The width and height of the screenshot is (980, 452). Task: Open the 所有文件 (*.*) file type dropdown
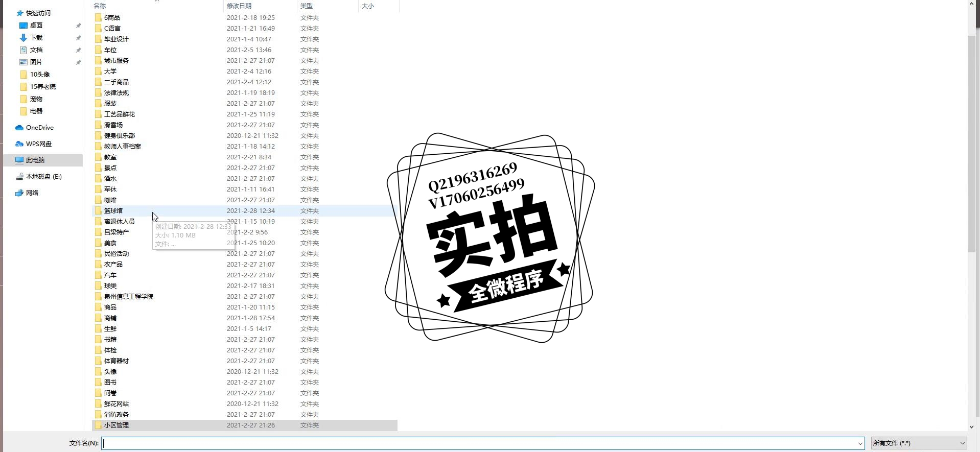pos(919,443)
